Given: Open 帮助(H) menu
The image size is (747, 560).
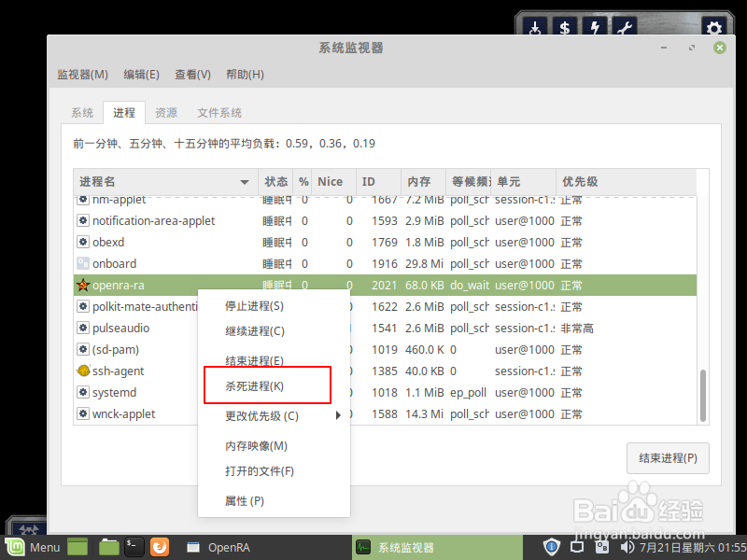Looking at the screenshot, I should pos(245,75).
